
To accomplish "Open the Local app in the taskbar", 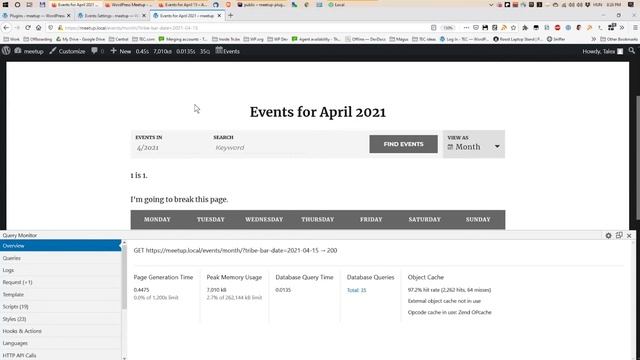I will click(x=336, y=4).
